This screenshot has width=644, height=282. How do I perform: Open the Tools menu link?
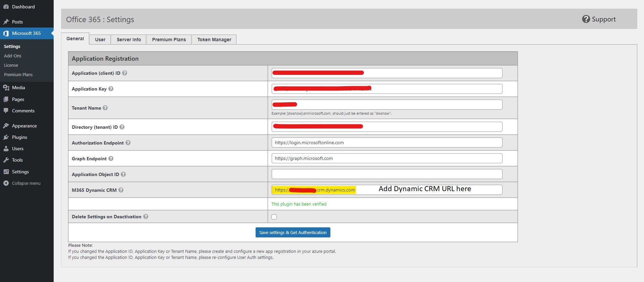tap(17, 160)
